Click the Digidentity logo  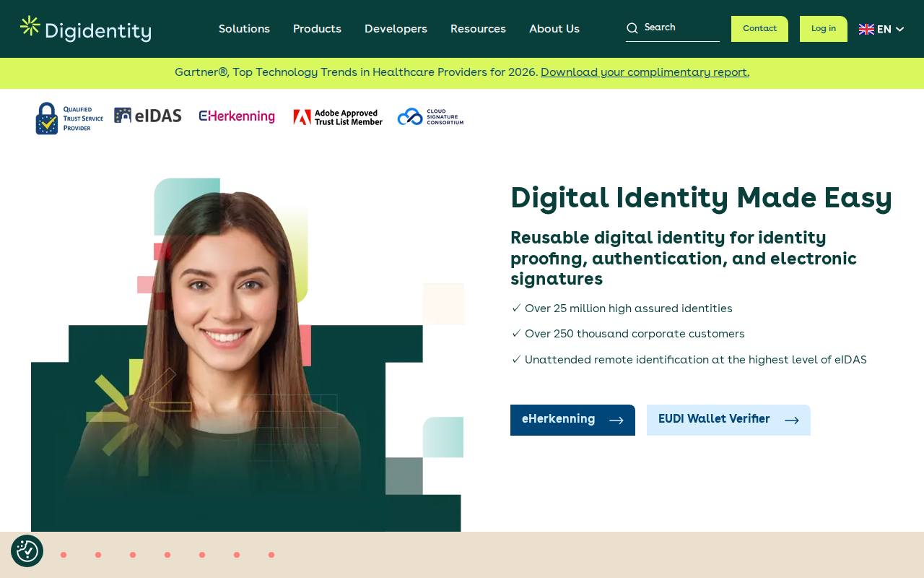coord(85,29)
